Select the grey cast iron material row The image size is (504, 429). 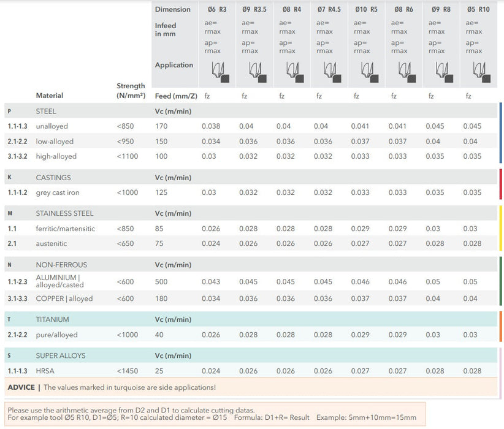pos(58,192)
